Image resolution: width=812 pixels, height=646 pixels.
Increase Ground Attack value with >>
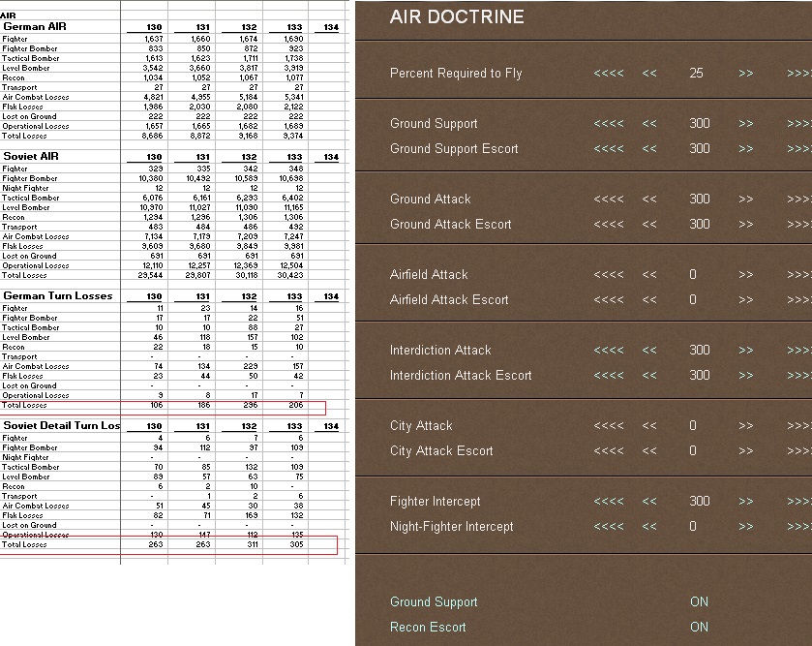click(746, 199)
